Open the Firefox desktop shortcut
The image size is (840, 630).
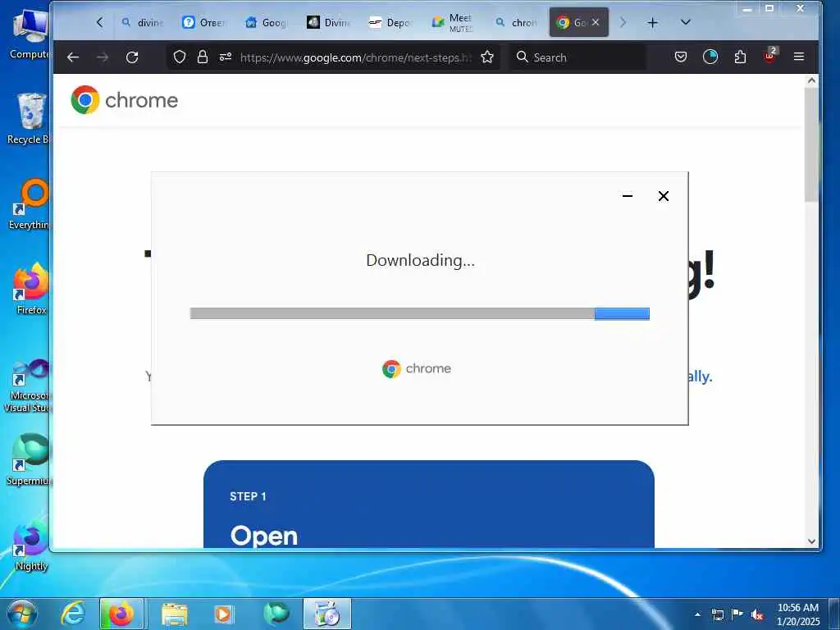pyautogui.click(x=31, y=290)
